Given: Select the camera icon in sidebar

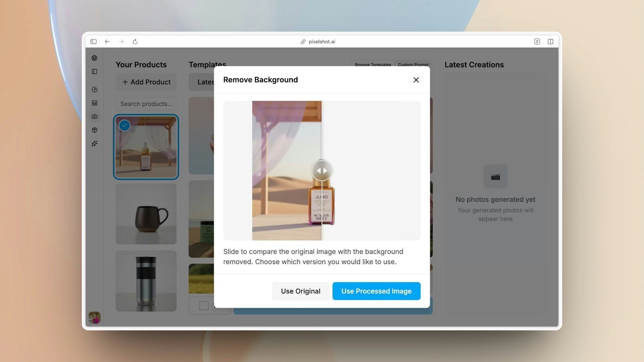Looking at the screenshot, I should click(x=94, y=117).
